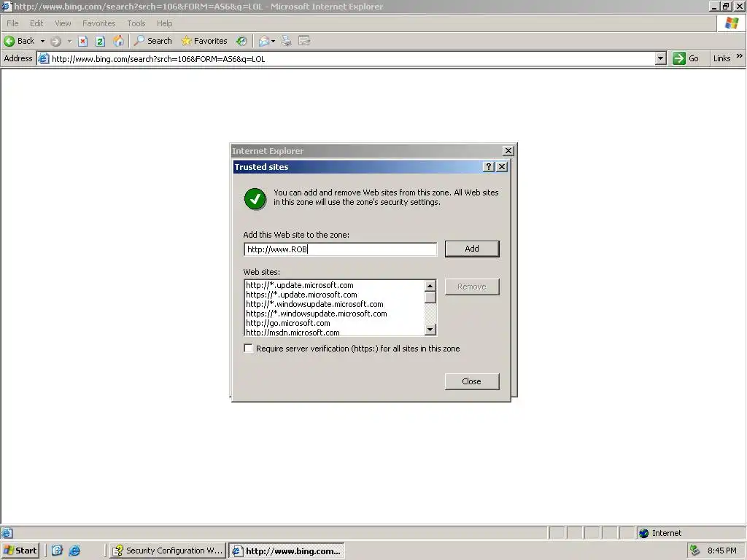Click the web sites list scroll down arrow
747x560 pixels.
(x=430, y=329)
